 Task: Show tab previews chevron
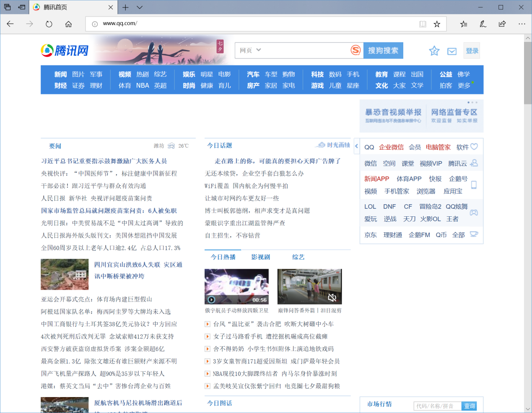[x=140, y=7]
